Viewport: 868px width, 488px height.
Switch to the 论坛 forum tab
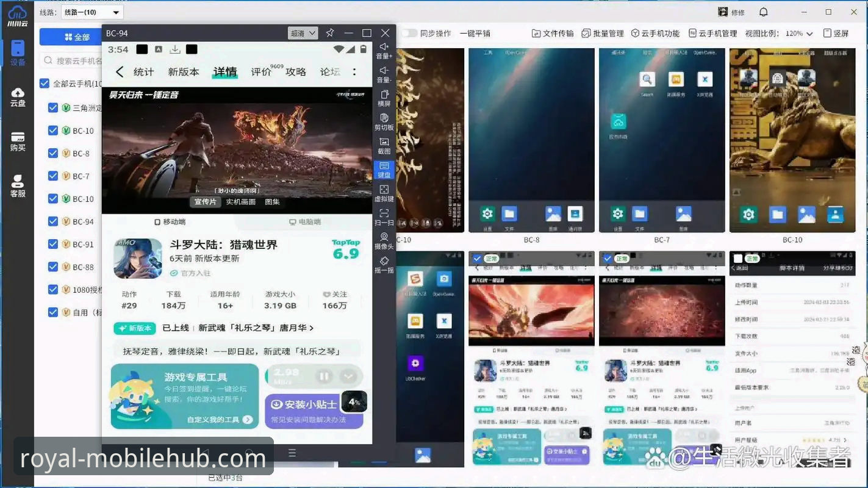330,72
